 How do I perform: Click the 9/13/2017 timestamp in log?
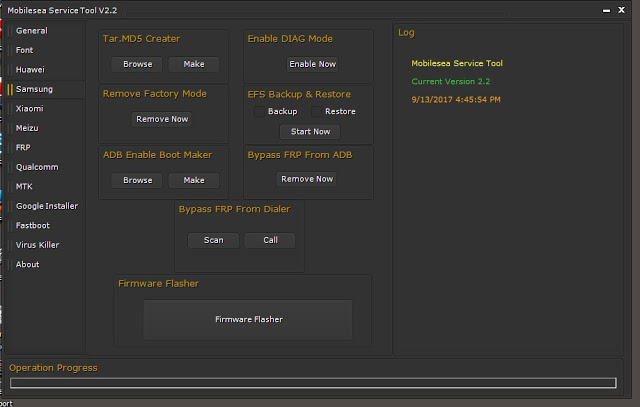[456, 99]
